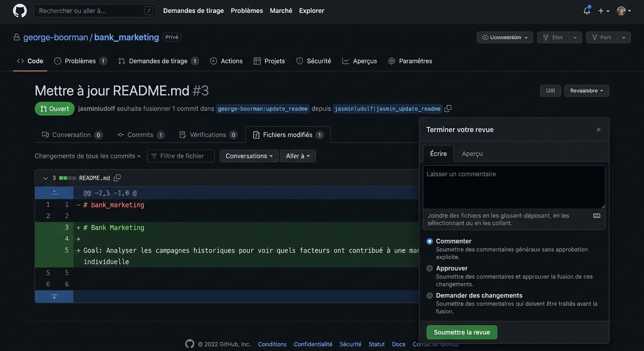Image resolution: width=644 pixels, height=351 pixels.
Task: Open the george-boorman owner link
Action: pyautogui.click(x=55, y=37)
